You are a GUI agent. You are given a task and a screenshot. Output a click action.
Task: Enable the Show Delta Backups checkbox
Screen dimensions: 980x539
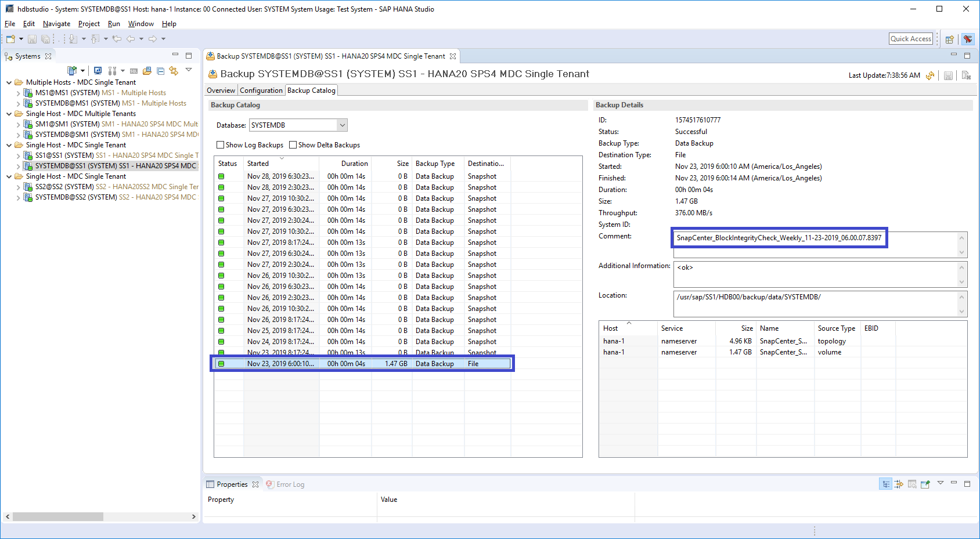pos(293,145)
